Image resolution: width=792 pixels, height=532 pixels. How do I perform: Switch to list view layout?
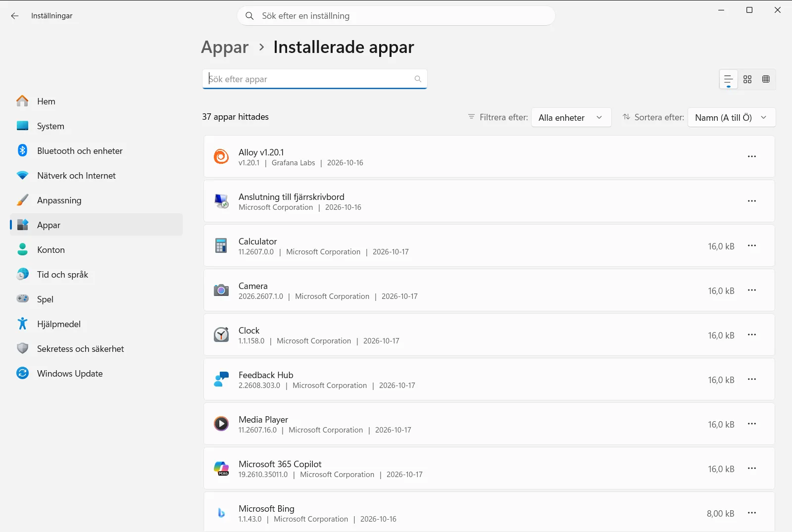728,79
